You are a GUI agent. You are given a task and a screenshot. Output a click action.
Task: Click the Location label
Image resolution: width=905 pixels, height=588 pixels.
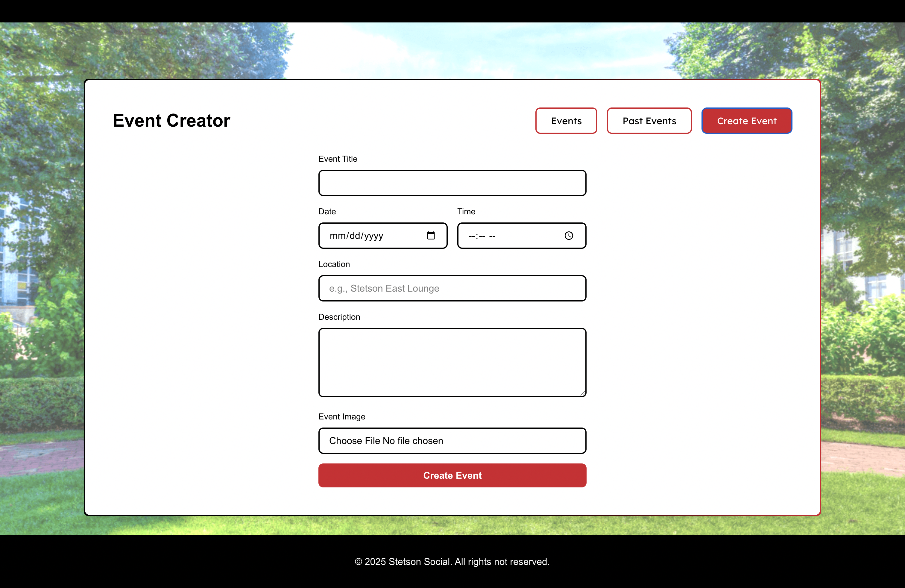(x=334, y=264)
